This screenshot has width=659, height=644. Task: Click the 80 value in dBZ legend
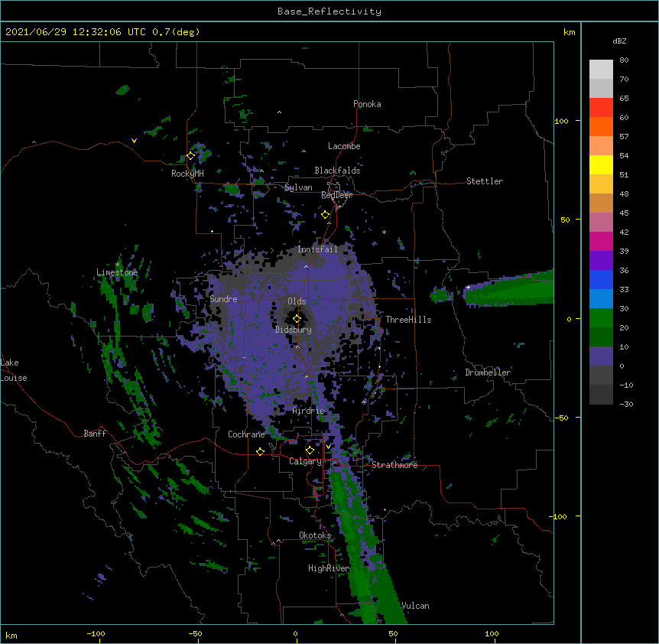624,60
